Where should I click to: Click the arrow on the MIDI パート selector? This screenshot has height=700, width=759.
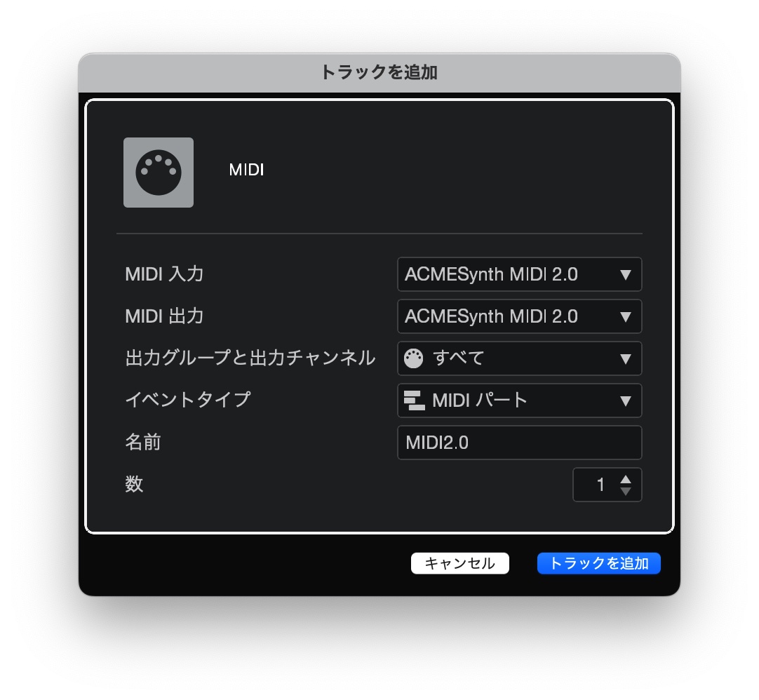point(626,401)
